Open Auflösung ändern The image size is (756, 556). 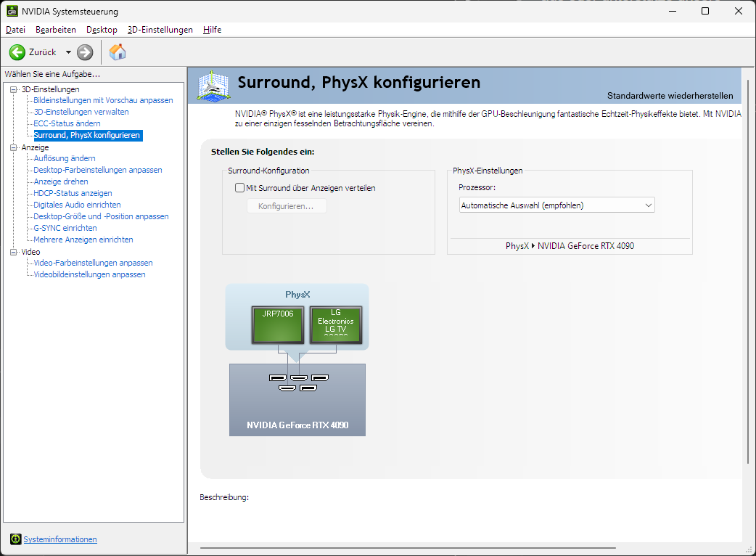click(x=65, y=158)
